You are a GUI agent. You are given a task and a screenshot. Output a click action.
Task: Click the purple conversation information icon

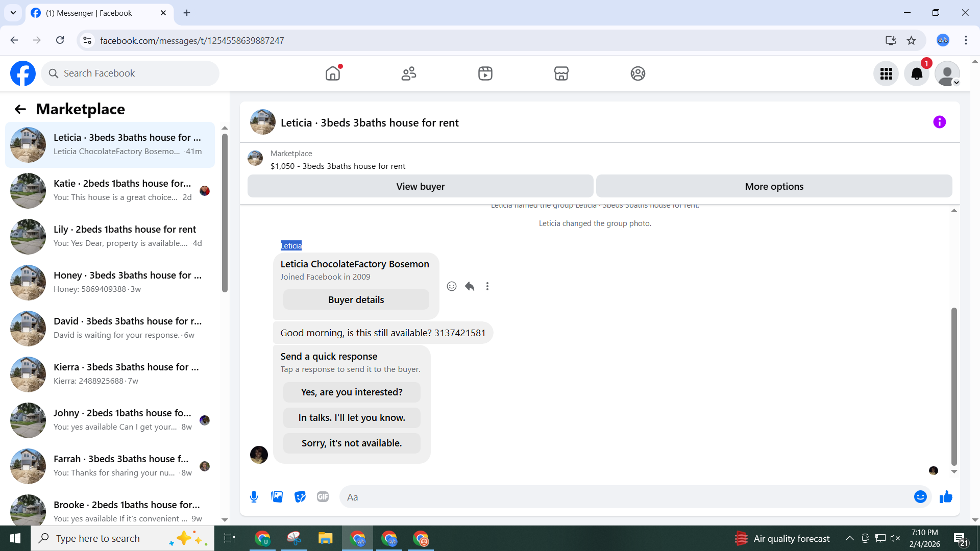coord(939,122)
